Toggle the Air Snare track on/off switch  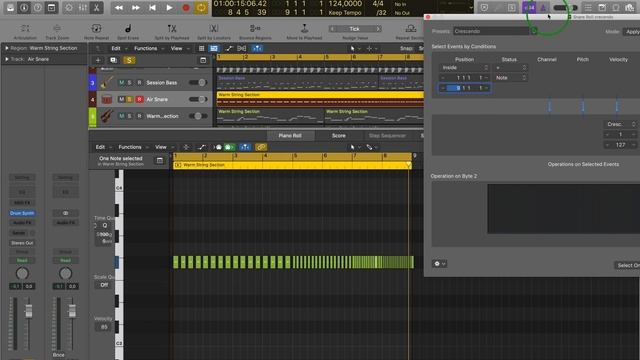(x=198, y=99)
